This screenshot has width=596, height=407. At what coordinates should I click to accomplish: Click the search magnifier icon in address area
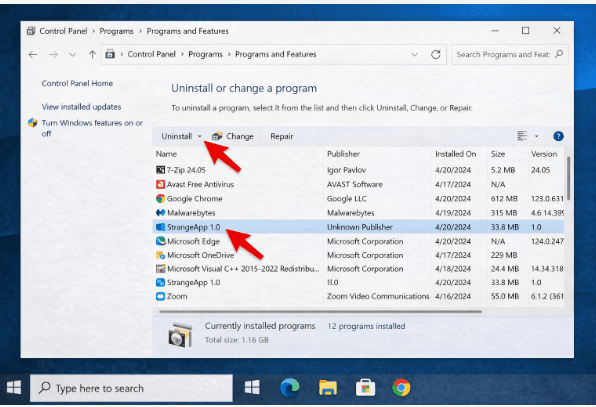pyautogui.click(x=559, y=54)
